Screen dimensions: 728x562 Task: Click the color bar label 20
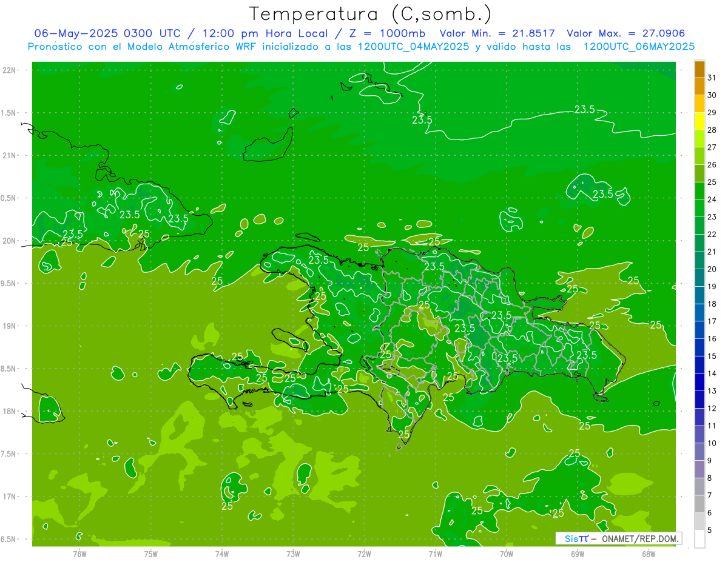click(712, 269)
